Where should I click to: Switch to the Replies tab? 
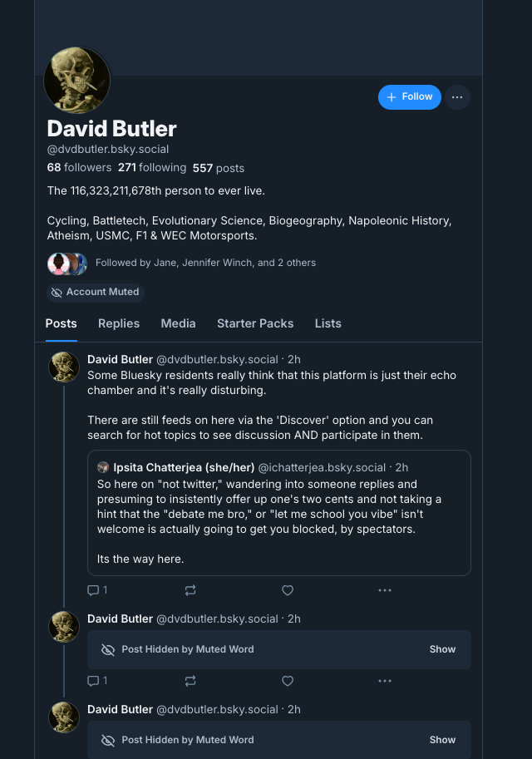pos(119,323)
